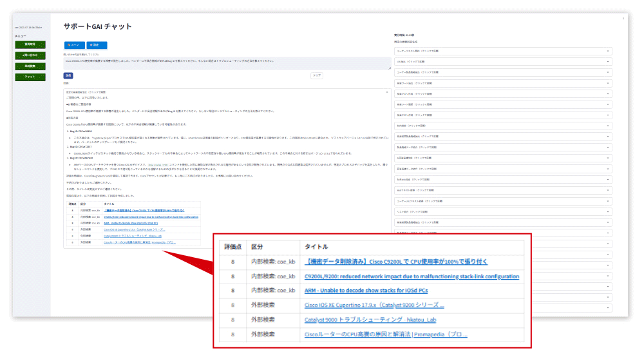
Task: Switch to the 設定 tab
Action: tap(97, 45)
